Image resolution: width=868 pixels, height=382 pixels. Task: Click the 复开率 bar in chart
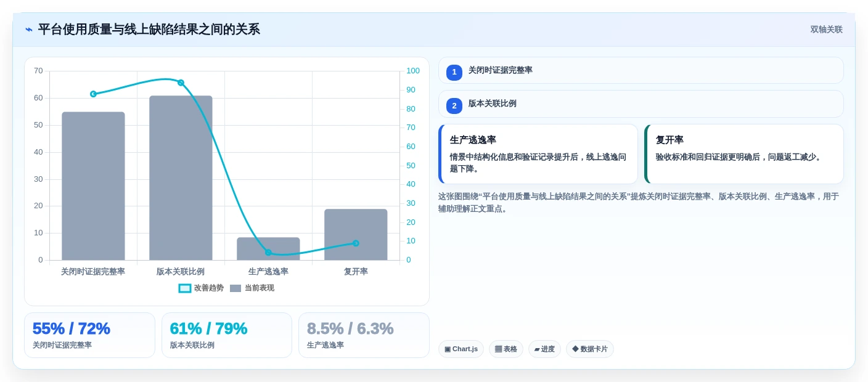click(x=356, y=235)
